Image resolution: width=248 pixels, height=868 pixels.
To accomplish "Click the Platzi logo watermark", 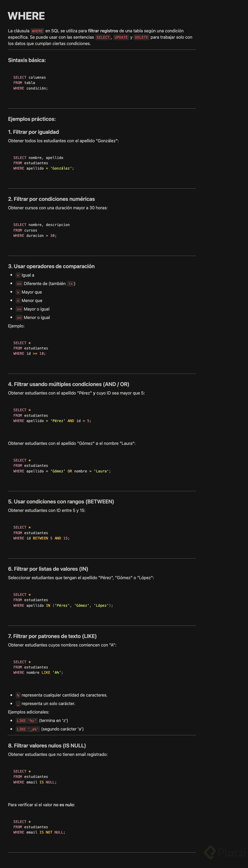I will click(x=225, y=852).
